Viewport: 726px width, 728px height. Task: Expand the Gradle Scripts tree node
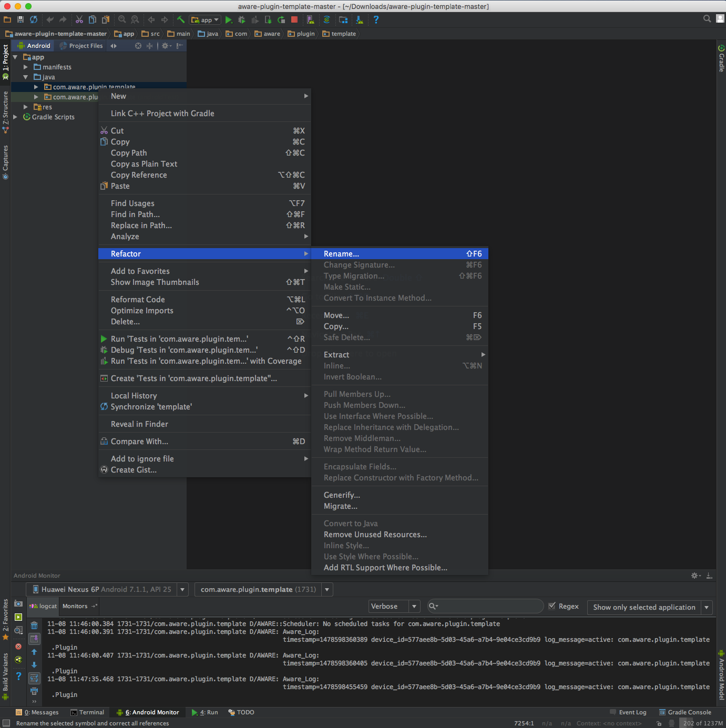click(x=15, y=117)
